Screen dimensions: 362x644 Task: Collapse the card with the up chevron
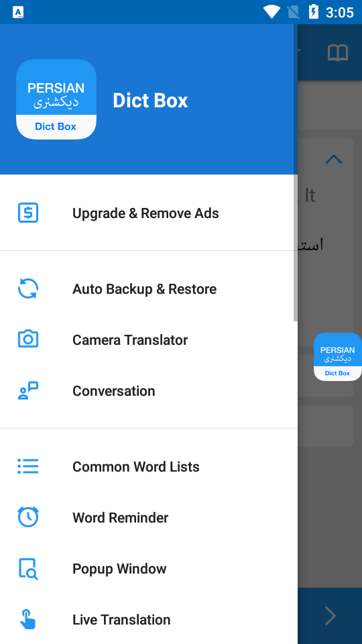click(334, 160)
